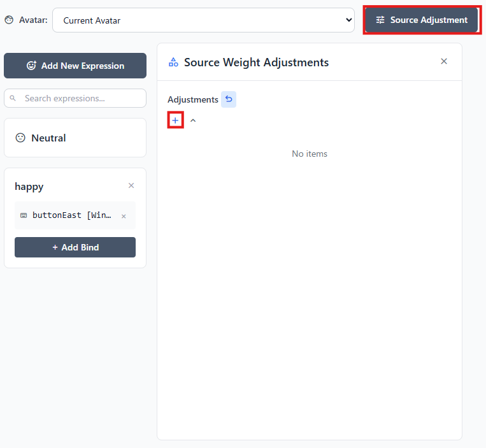
Task: Click the Add Bind button
Action: [x=75, y=247]
